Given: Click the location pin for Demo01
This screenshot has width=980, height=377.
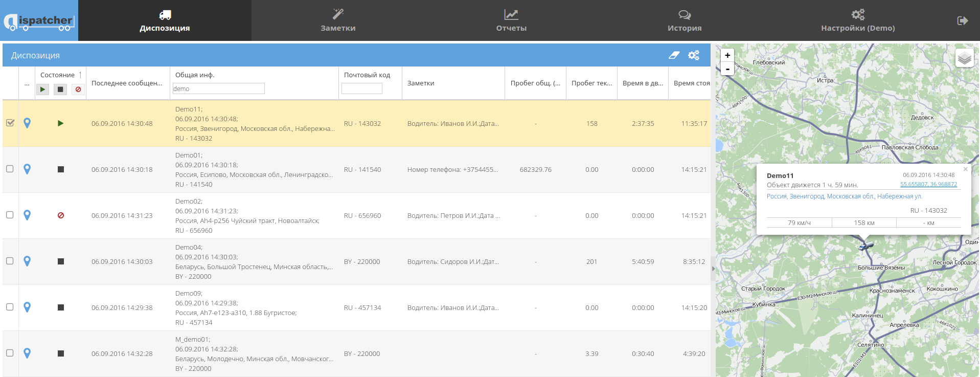Looking at the screenshot, I should pos(27,169).
